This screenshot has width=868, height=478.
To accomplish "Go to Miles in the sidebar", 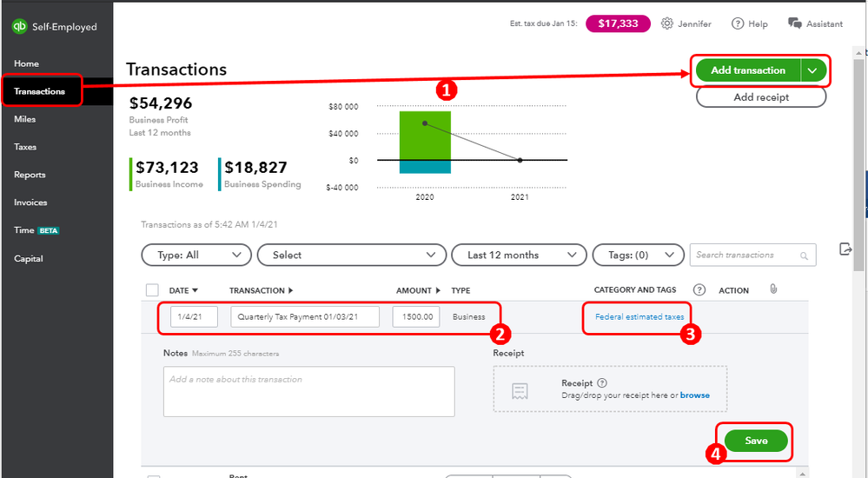I will 25,119.
